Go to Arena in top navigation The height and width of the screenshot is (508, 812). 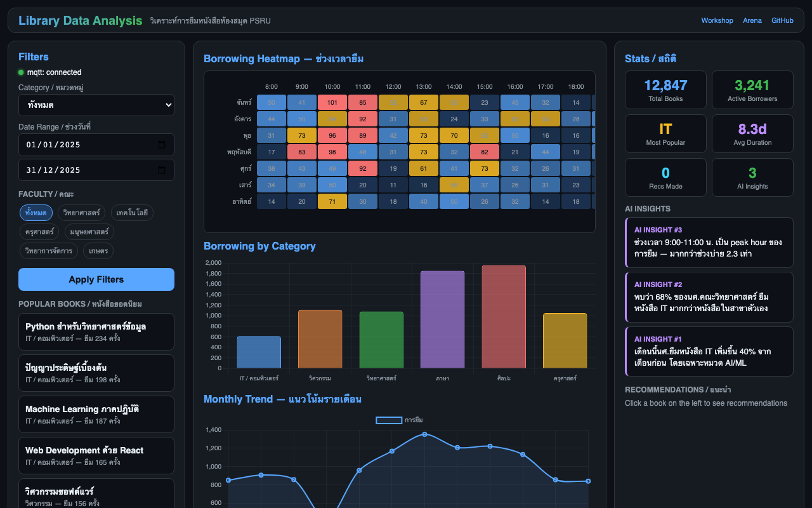tap(752, 20)
